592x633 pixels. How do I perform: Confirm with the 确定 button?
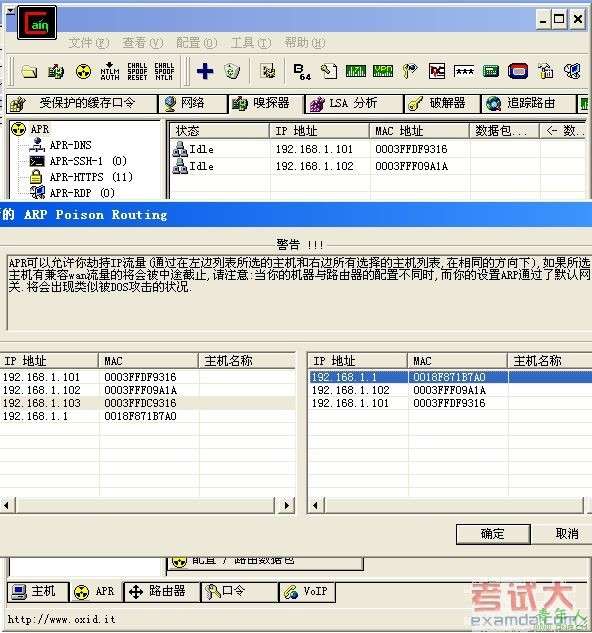[x=493, y=534]
